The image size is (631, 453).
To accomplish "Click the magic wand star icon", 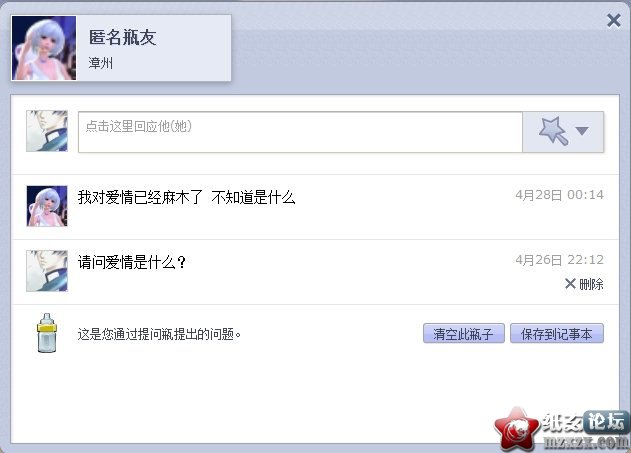I will pyautogui.click(x=554, y=131).
